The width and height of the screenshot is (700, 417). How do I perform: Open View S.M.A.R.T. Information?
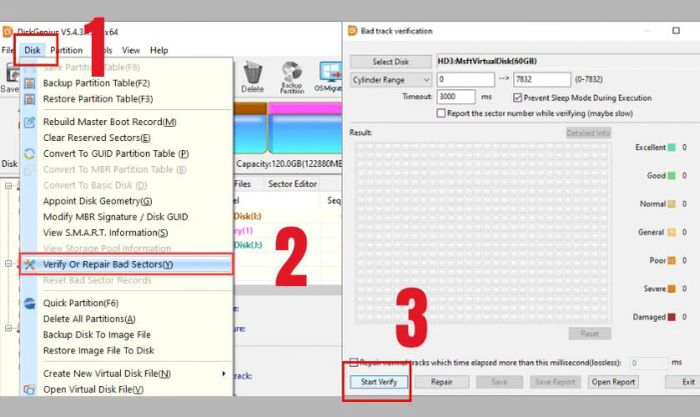point(105,233)
